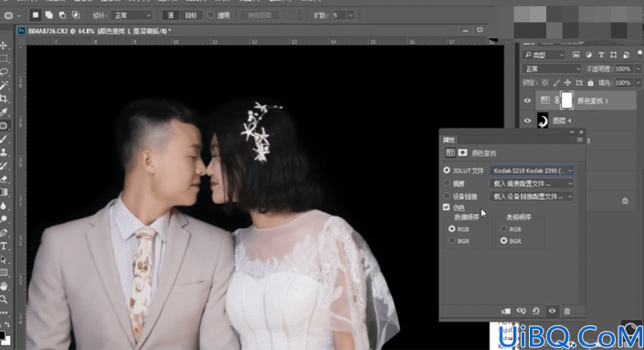Select the Magic Wand tool

[x=4, y=85]
